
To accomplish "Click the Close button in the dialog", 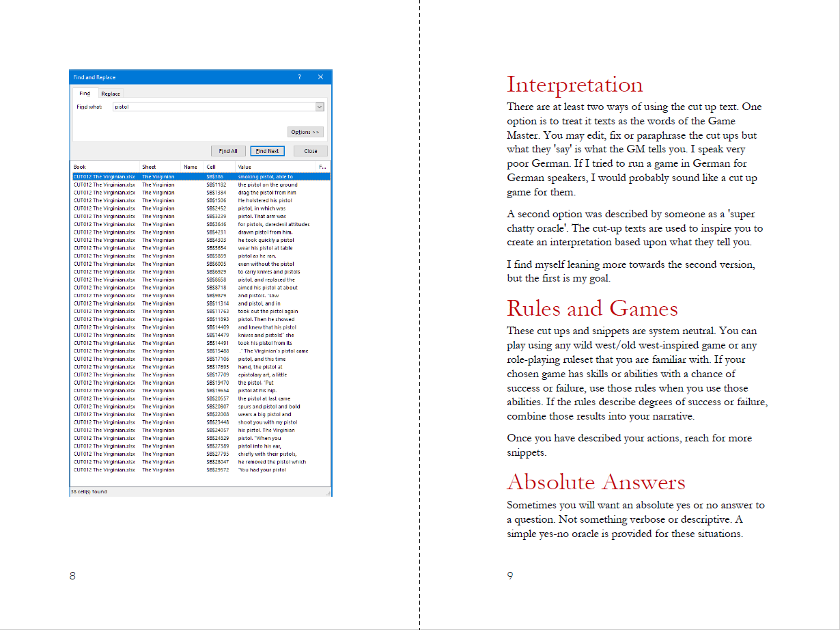I will [x=311, y=151].
